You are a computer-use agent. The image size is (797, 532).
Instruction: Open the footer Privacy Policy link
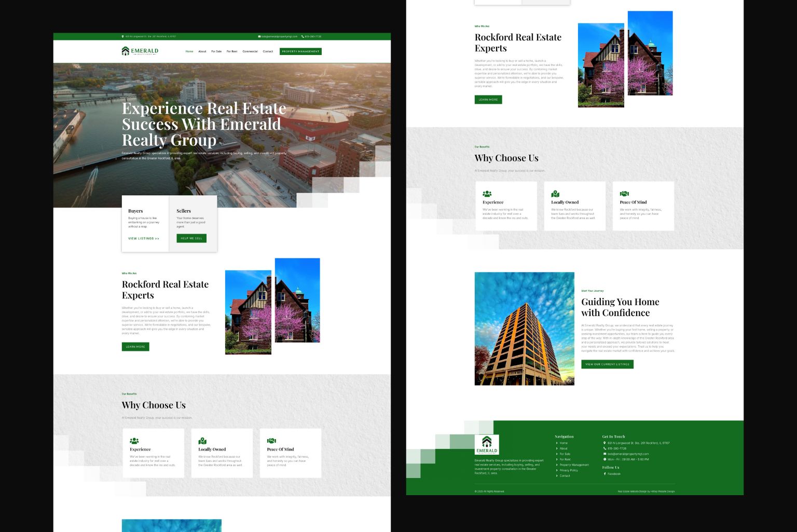(x=569, y=470)
